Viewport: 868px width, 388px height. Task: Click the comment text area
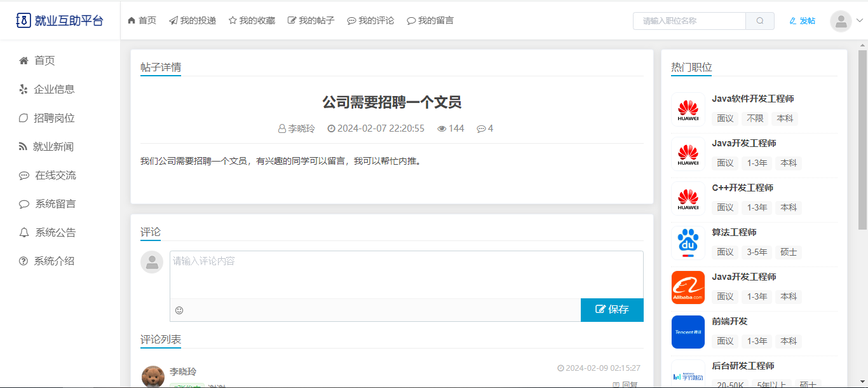tap(407, 275)
